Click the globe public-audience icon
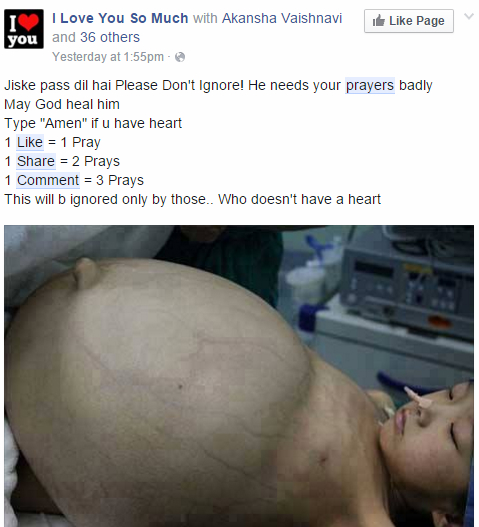 point(180,57)
